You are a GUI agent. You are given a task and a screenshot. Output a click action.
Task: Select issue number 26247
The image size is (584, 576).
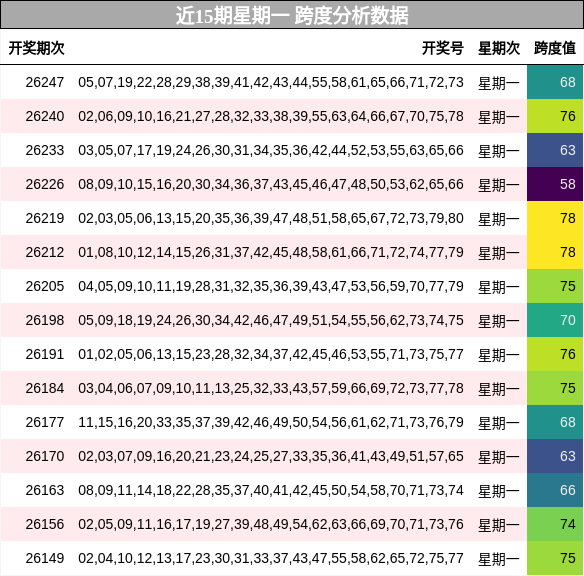coord(45,82)
